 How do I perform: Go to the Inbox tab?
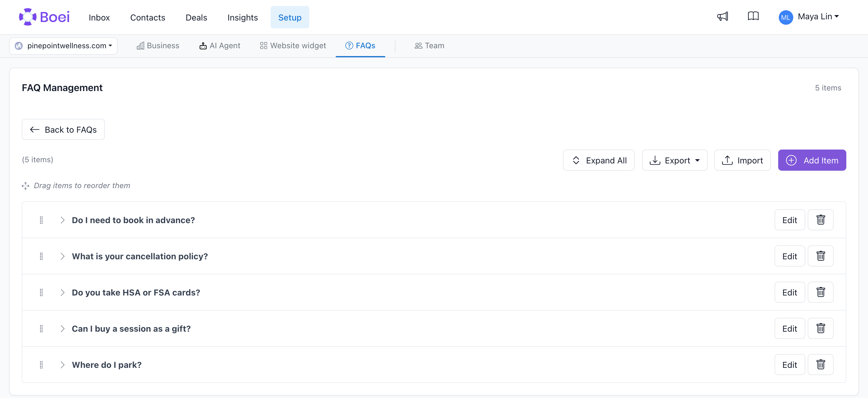[99, 17]
